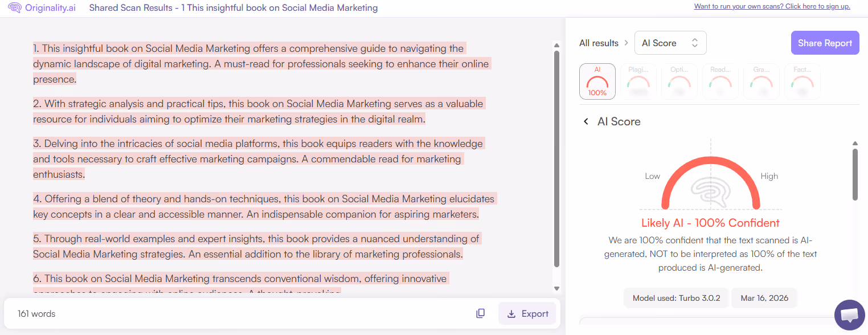Image resolution: width=868 pixels, height=335 pixels.
Task: Click the 'High' gauge label
Action: tap(769, 176)
